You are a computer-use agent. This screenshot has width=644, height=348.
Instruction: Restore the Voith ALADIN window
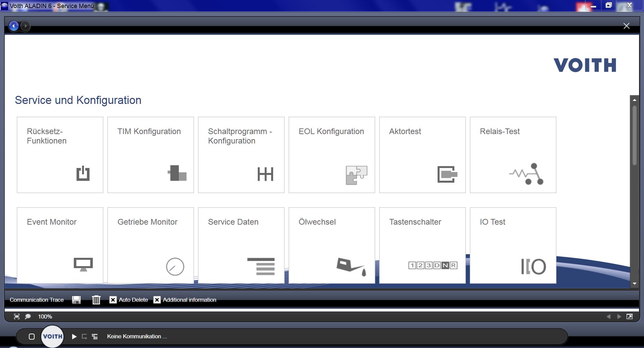608,5
